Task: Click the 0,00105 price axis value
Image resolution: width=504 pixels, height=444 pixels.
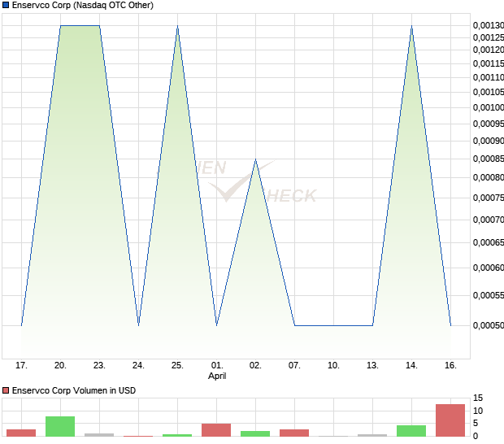Action: pyautogui.click(x=489, y=92)
